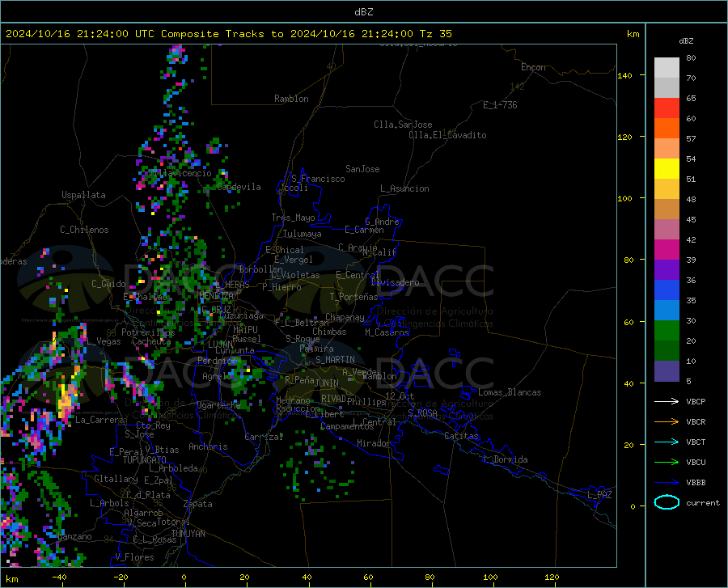Click the 'Tz 35' text in header
This screenshot has height=588, width=728.
pyautogui.click(x=435, y=34)
